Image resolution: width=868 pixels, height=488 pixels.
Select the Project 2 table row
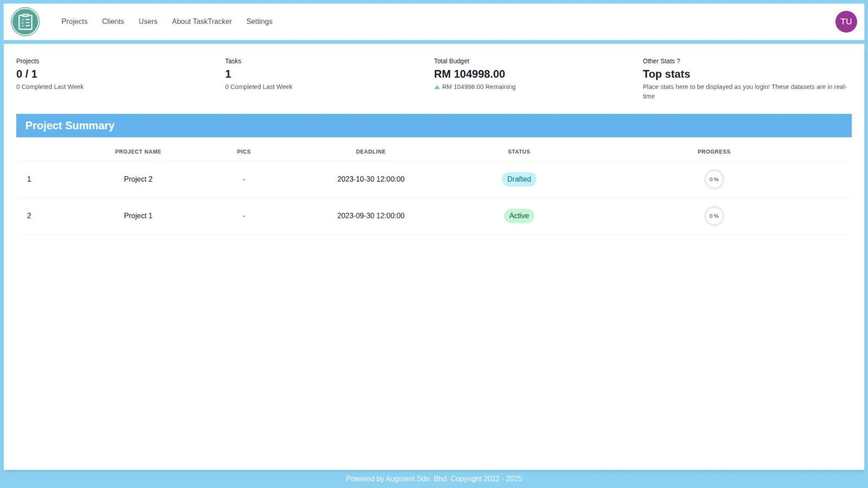point(325,179)
